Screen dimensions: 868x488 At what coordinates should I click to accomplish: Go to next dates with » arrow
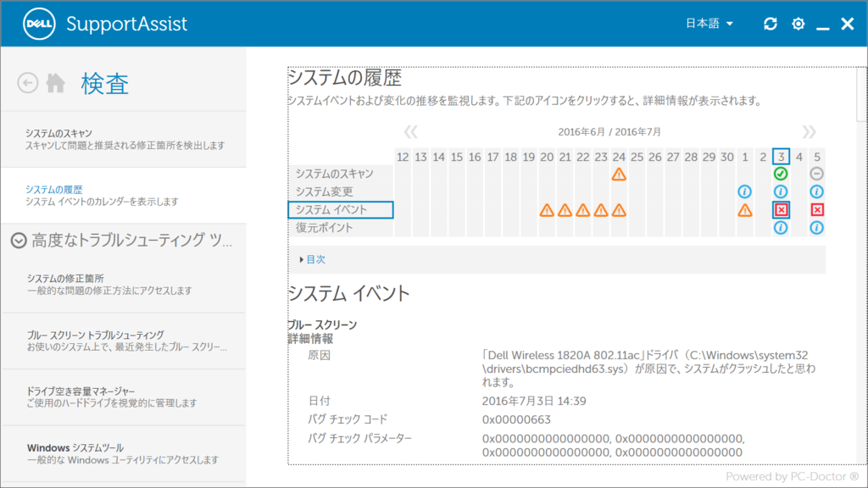coord(809,131)
